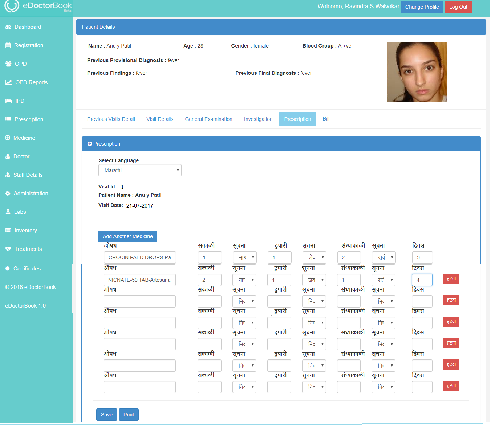Viewport: 495px width, 448px height.
Task: Open morning instruction dropdown for CROCIN row
Action: pyautogui.click(x=245, y=257)
